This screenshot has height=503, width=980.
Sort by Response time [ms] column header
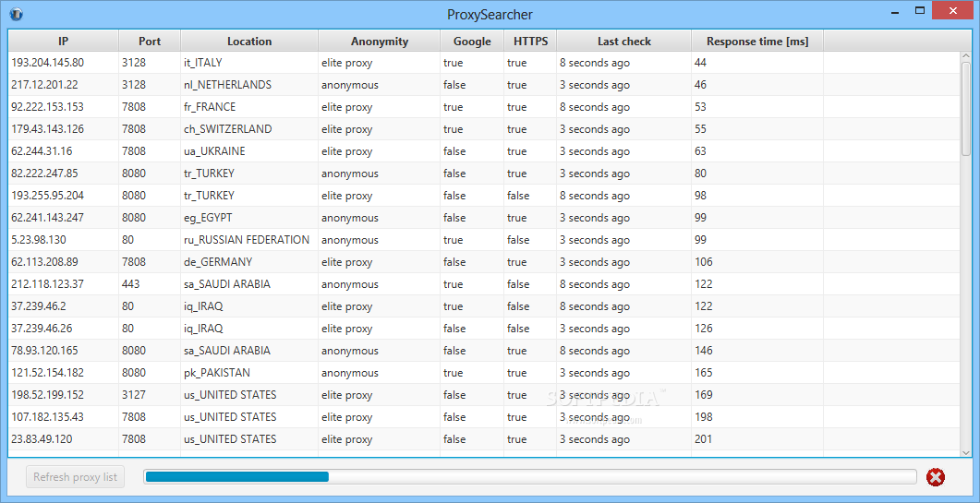(757, 42)
